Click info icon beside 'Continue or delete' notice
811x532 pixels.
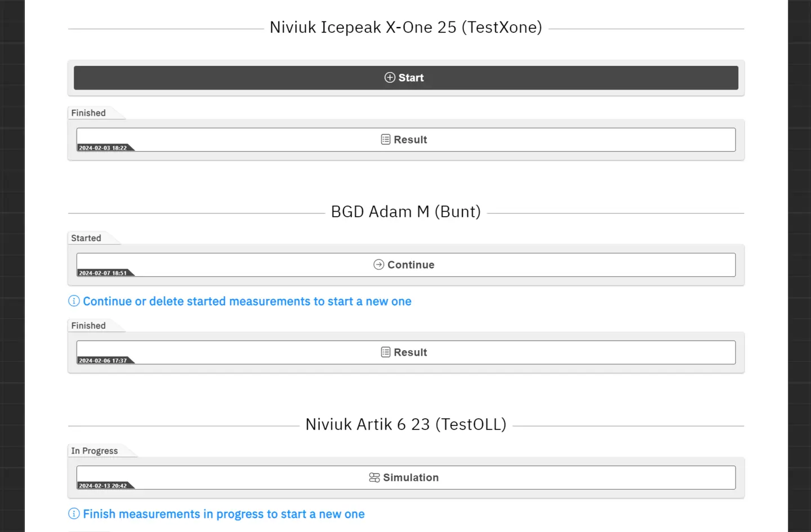click(x=74, y=301)
